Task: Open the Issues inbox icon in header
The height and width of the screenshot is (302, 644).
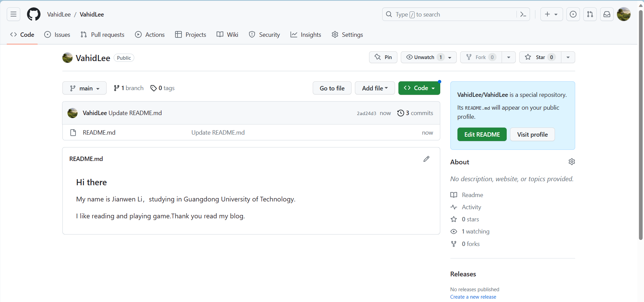Action: pos(573,14)
